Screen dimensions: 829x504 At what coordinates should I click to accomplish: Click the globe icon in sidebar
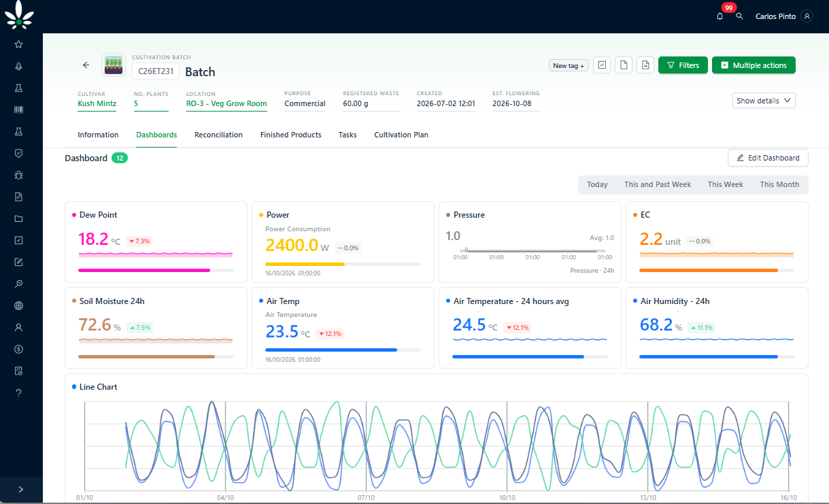coord(18,305)
